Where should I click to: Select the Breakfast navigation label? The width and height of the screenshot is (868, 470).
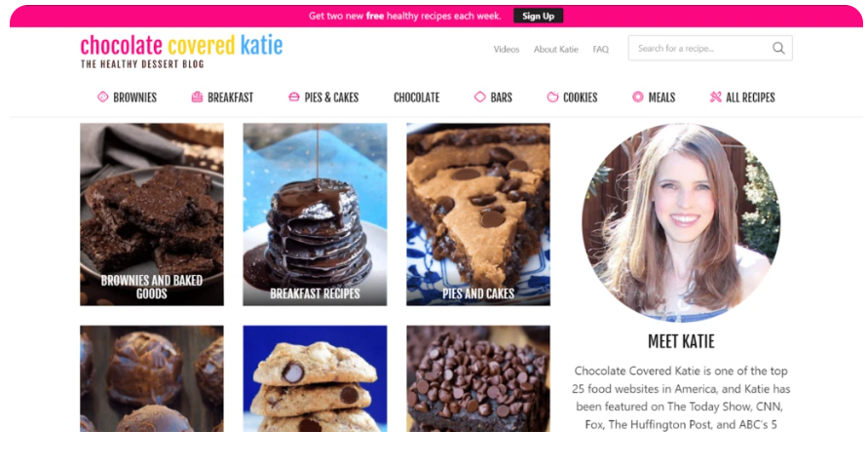click(x=230, y=98)
